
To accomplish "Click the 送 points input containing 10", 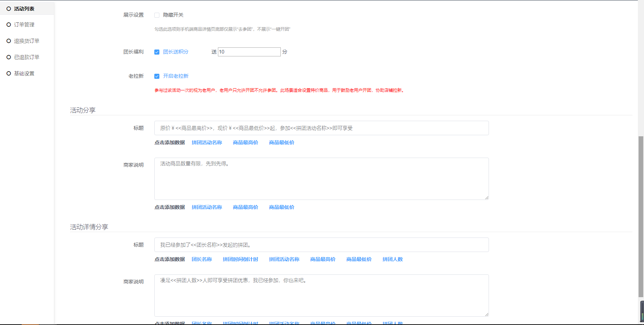I will [249, 52].
